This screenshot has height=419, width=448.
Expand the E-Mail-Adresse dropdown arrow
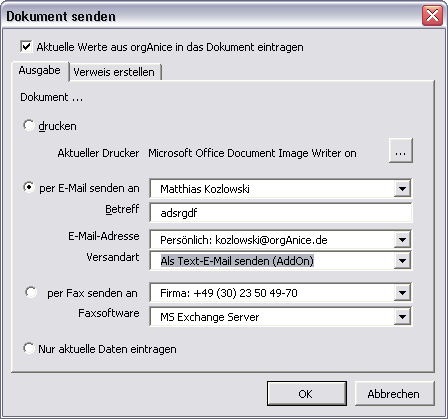click(402, 239)
